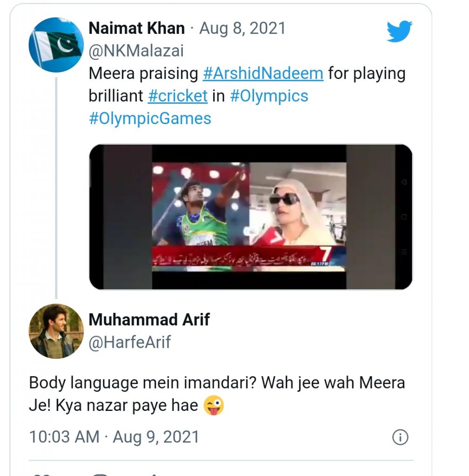Screen dimensions: 469x476
Task: Click the Android home icon in the video
Action: tap(404, 217)
